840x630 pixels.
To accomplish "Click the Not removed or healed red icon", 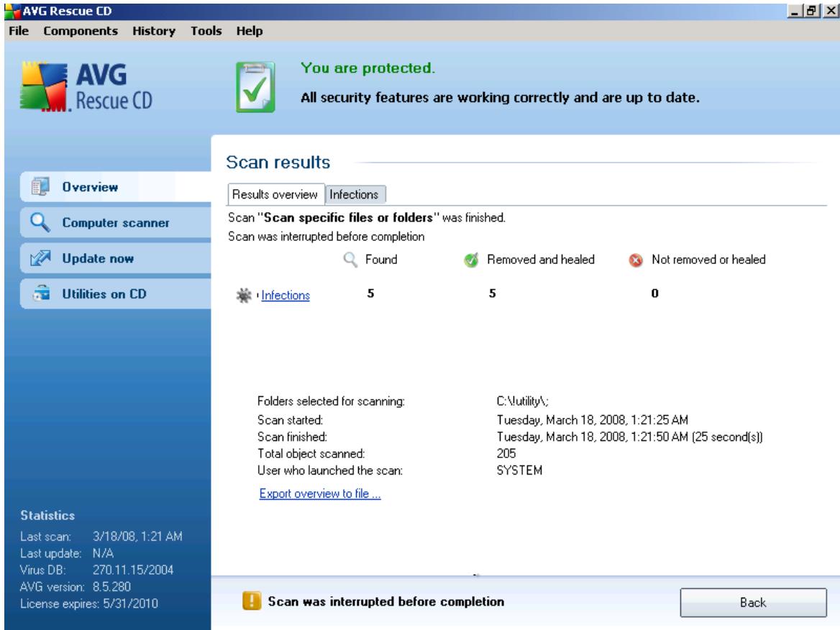I will tap(635, 260).
